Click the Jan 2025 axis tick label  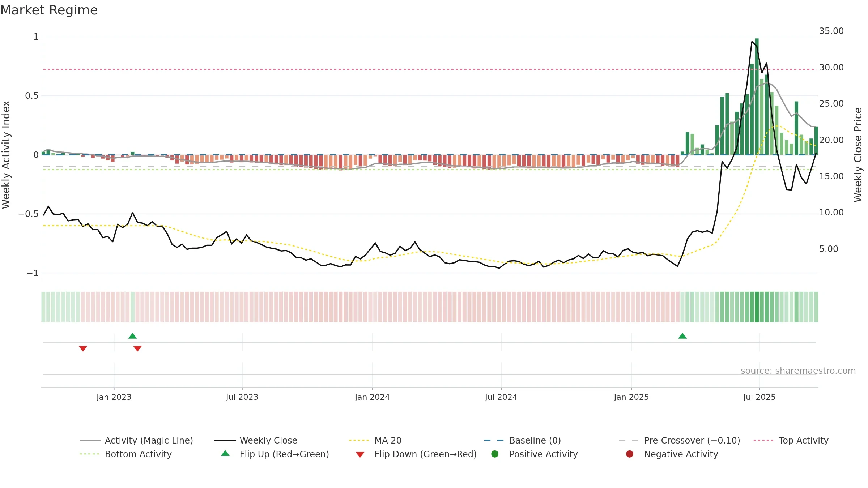tap(631, 397)
